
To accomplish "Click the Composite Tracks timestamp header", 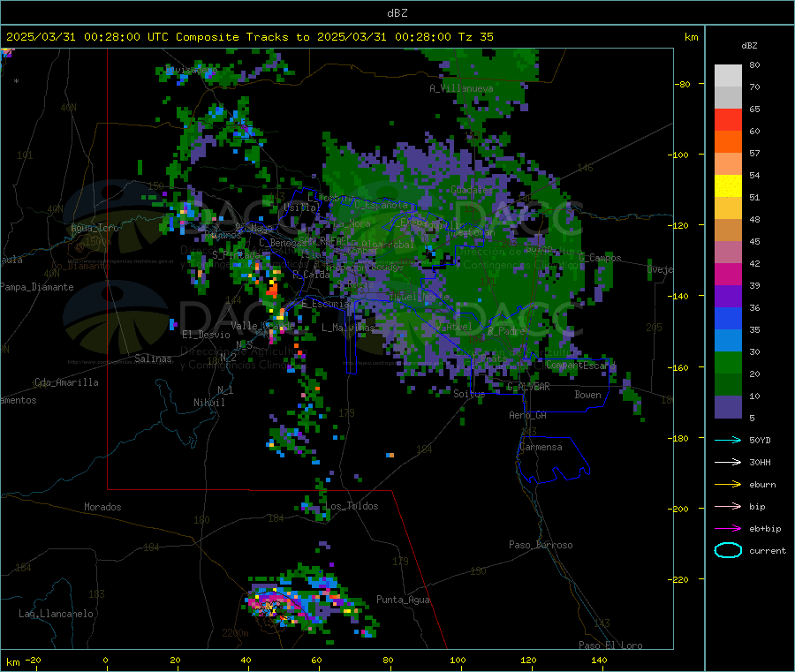I will click(x=249, y=37).
